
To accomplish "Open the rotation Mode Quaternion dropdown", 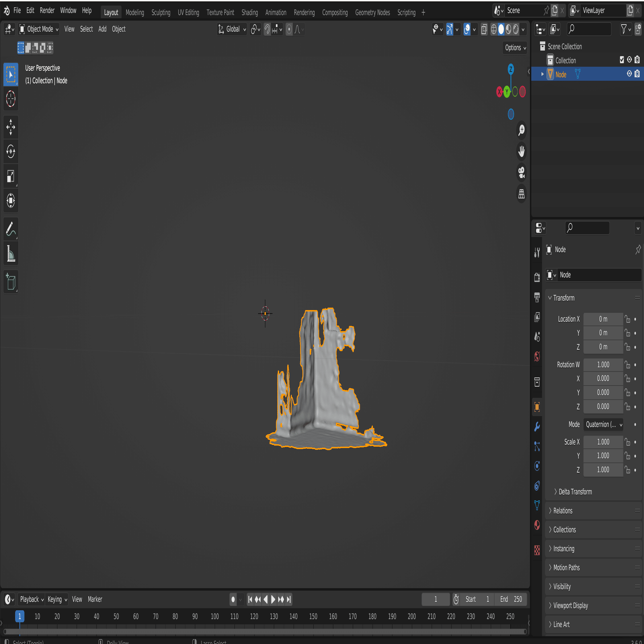I will pyautogui.click(x=603, y=425).
